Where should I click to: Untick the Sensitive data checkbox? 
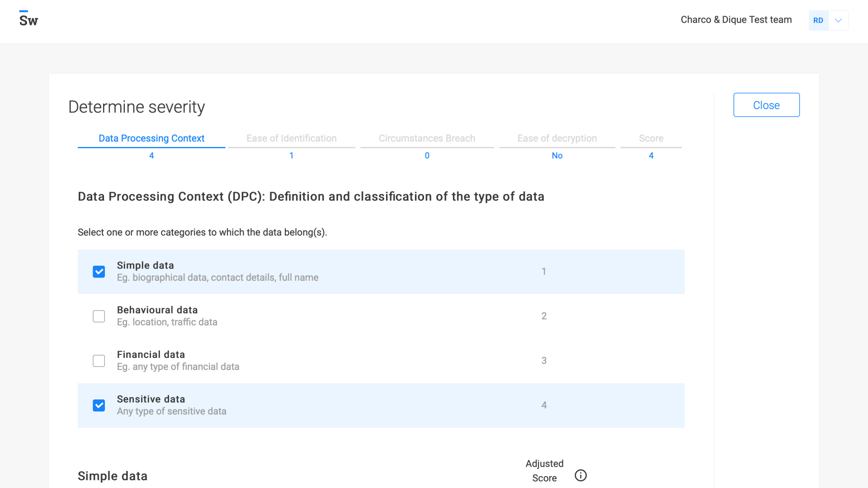click(99, 405)
